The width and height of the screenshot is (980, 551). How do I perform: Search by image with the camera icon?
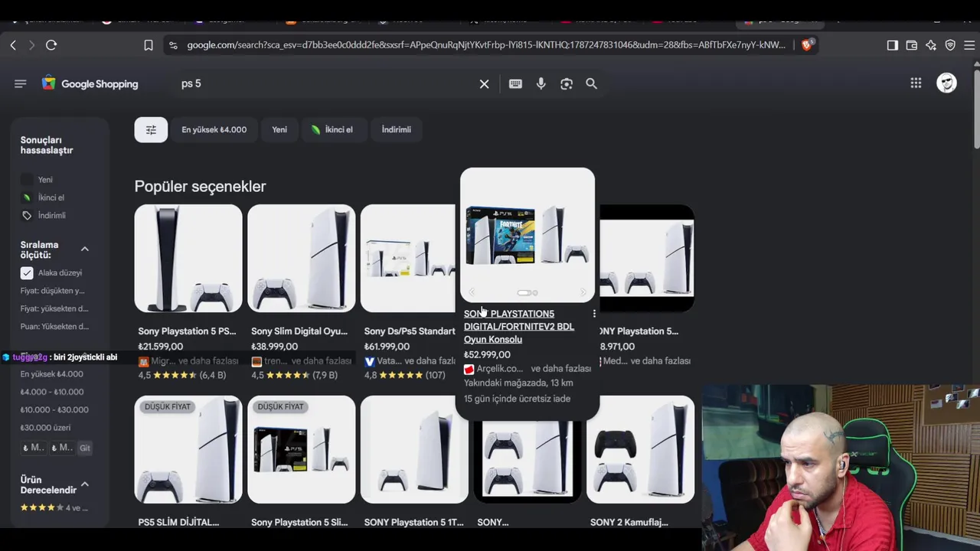tap(567, 83)
